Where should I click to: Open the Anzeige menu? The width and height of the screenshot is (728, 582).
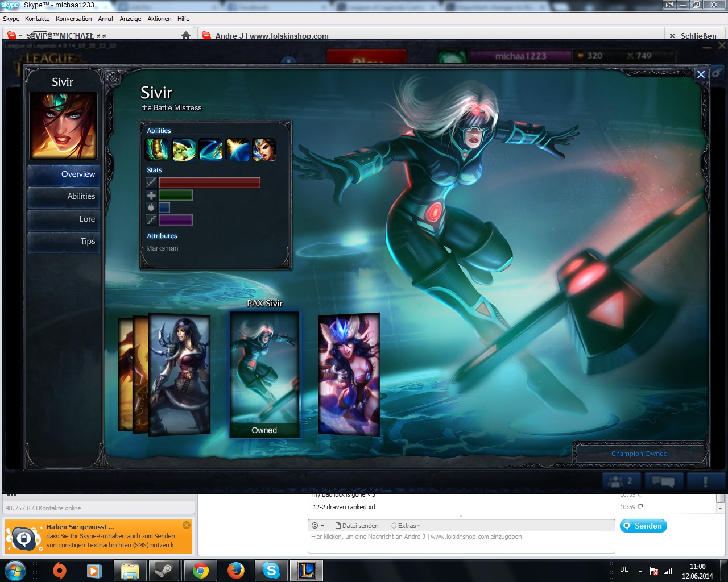130,19
